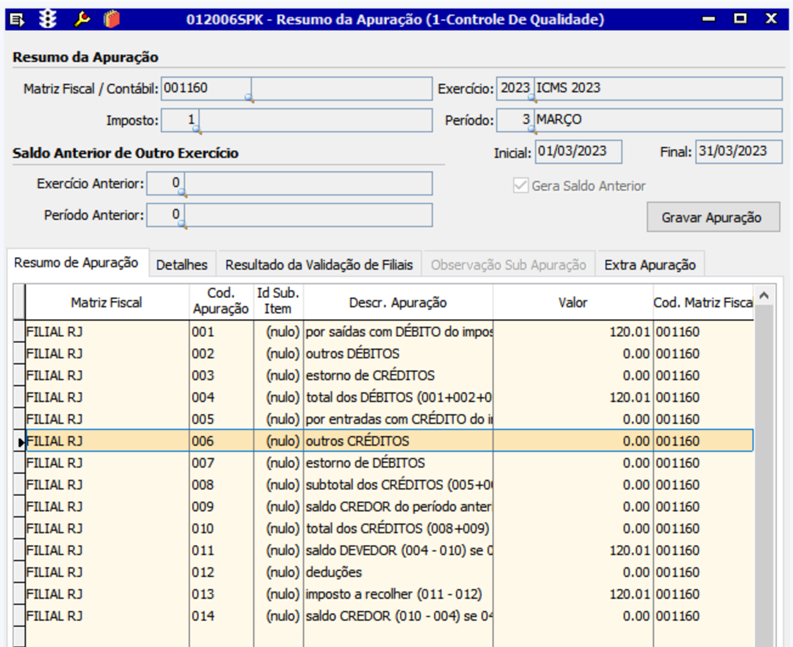This screenshot has width=793, height=647.
Task: Open Resultado da Validação de Filiais tab
Action: click(318, 265)
